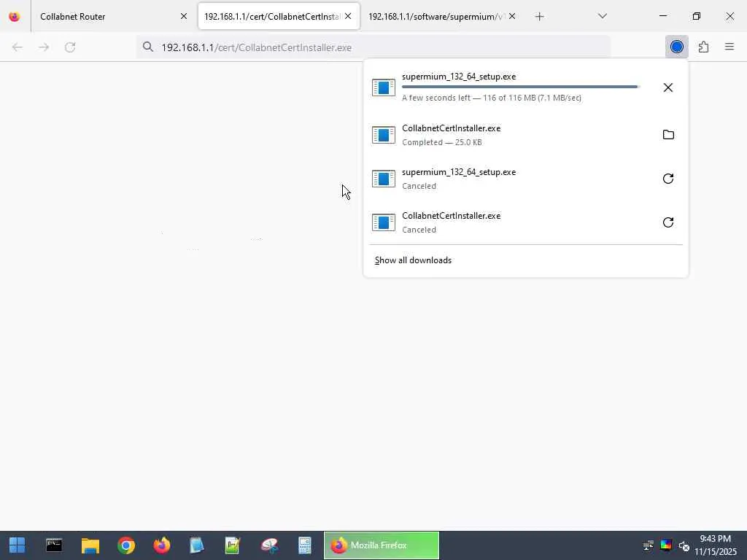Click the Downloads toolbar button

pos(676,47)
